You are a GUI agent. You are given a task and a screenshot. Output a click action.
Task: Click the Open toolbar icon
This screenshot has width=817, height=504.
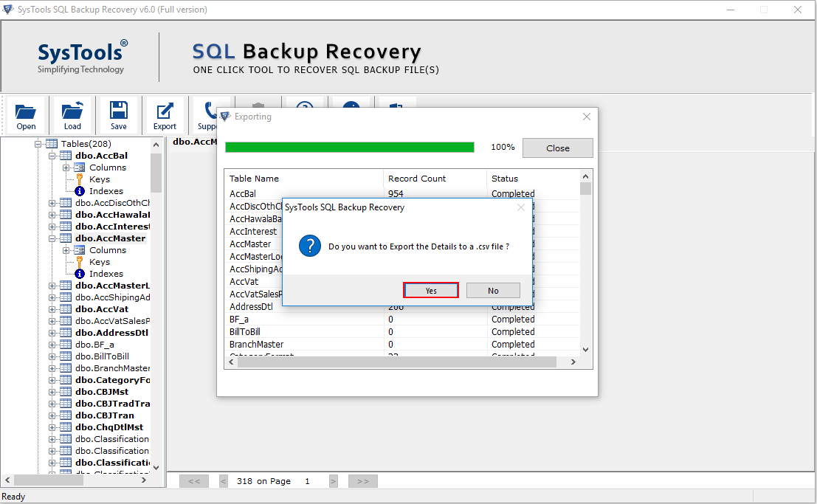[26, 116]
